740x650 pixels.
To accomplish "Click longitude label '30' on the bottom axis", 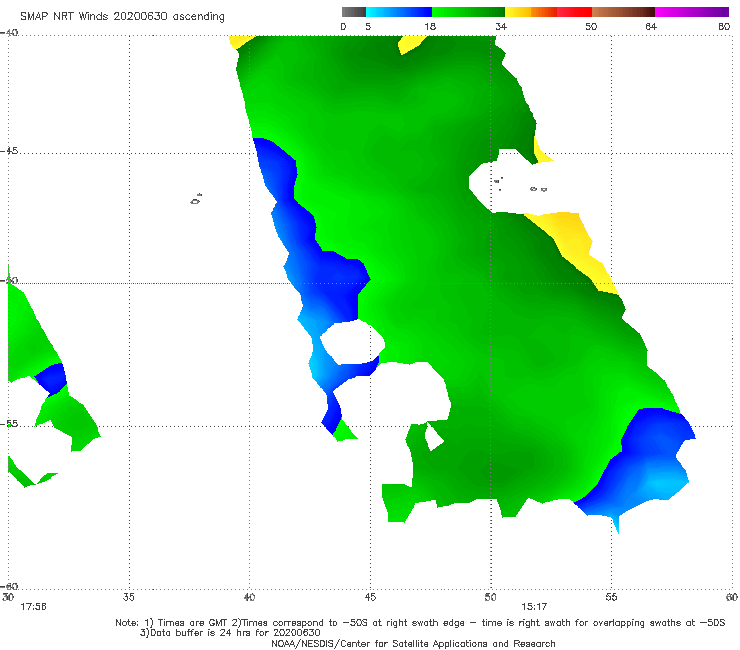I will 8,597.
